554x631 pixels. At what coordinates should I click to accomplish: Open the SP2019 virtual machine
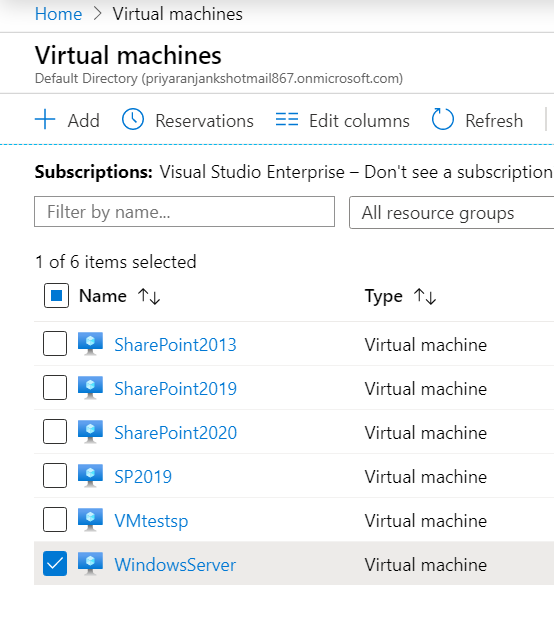click(x=143, y=477)
